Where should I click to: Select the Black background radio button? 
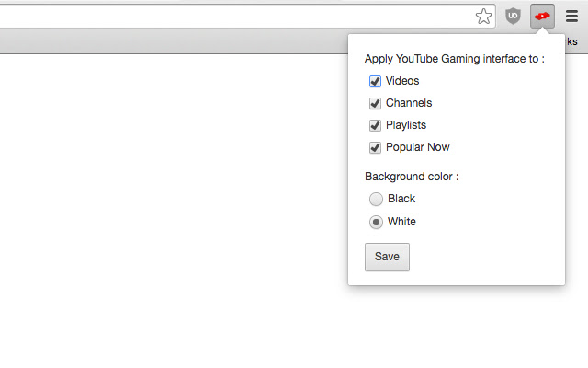[x=376, y=199]
